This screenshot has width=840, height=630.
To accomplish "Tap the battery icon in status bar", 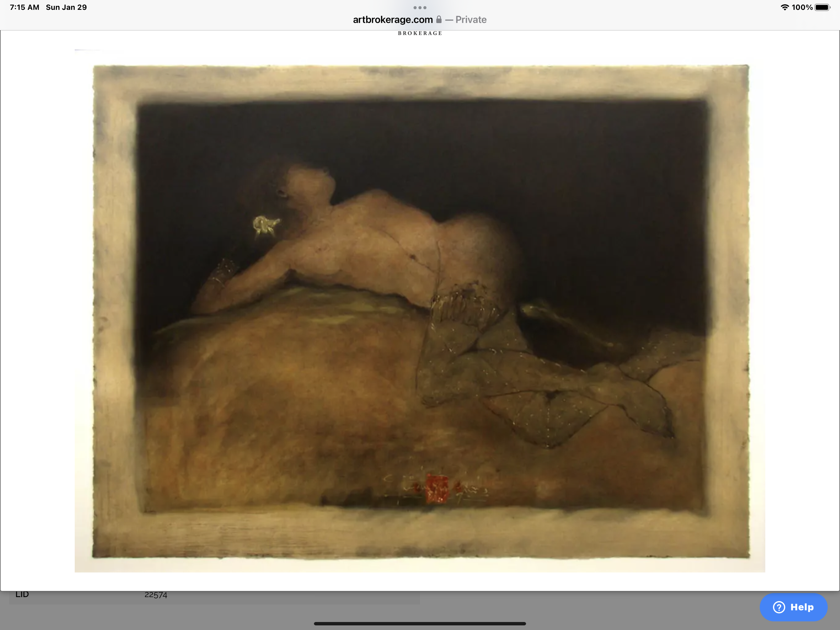I will pos(822,7).
